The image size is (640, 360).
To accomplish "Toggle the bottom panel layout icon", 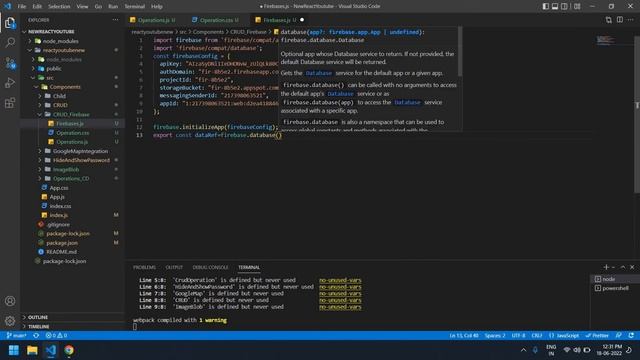I will pos(555,6).
